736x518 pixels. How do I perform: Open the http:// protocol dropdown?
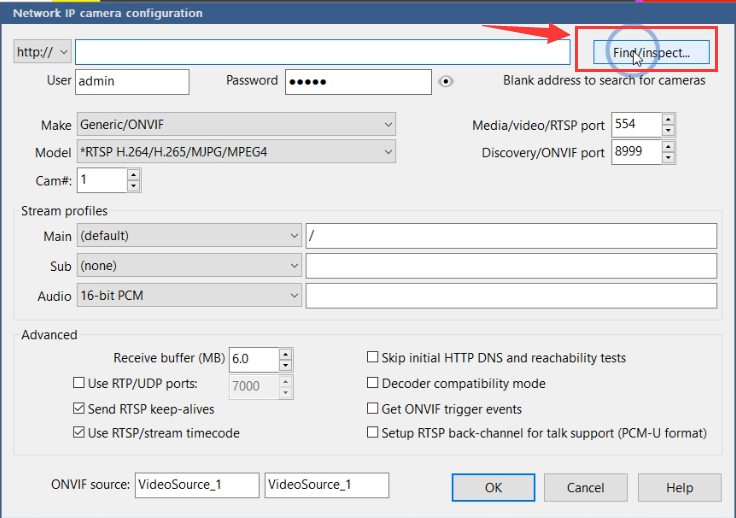[42, 52]
